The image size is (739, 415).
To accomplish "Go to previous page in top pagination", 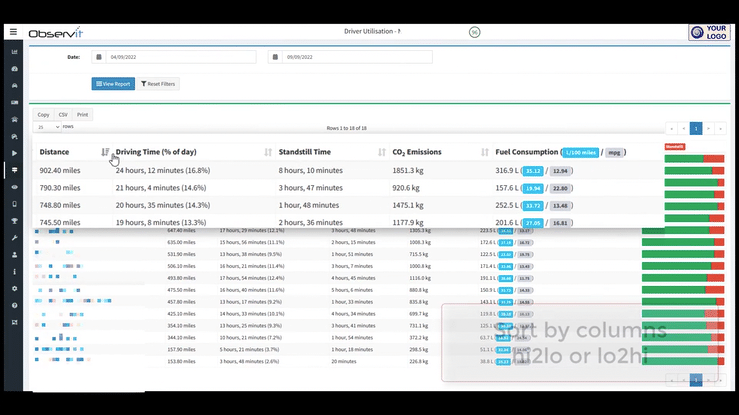I will pos(683,129).
